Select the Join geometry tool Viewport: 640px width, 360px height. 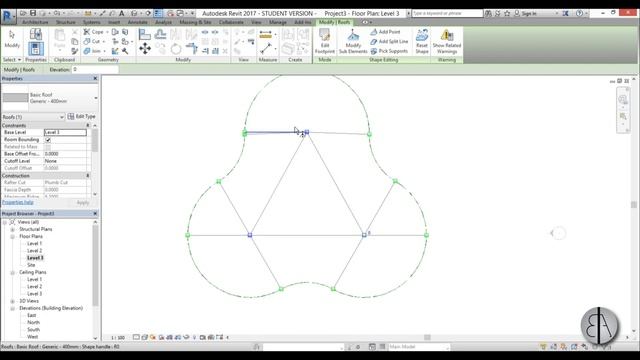pos(92,51)
